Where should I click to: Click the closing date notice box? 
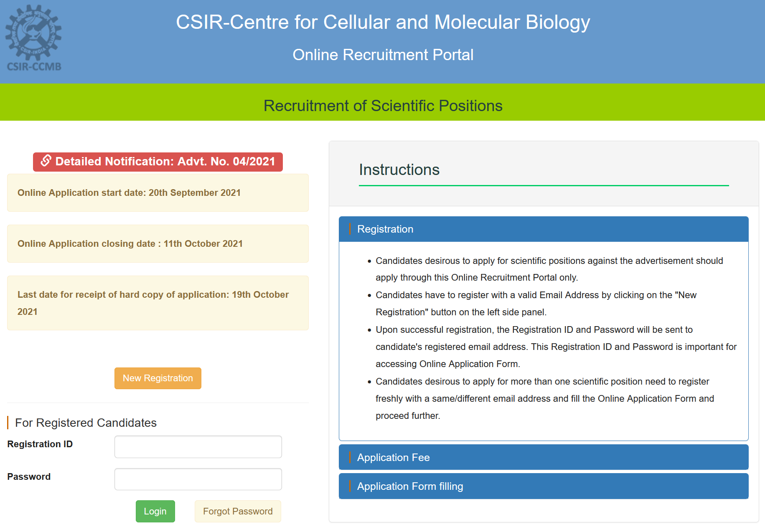click(158, 243)
